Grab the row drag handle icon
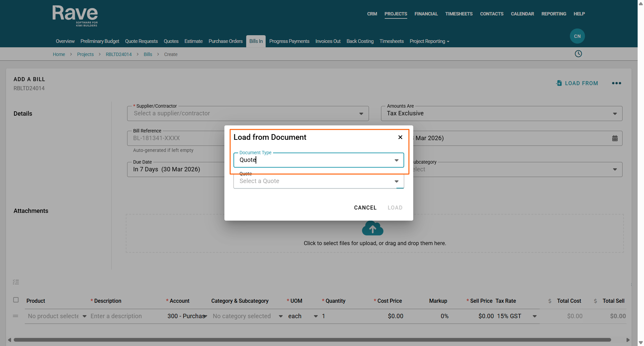Image resolution: width=644 pixels, height=346 pixels. [x=15, y=316]
